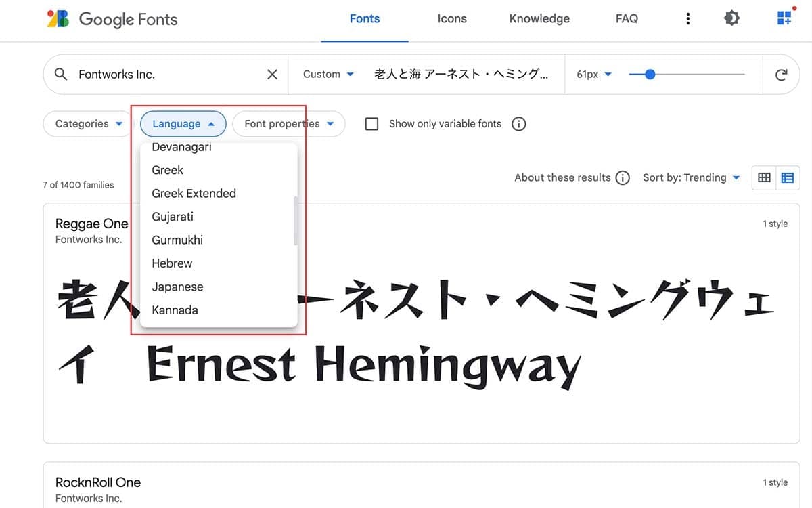Click the About these results info icon
This screenshot has width=812, height=508.
(x=622, y=177)
